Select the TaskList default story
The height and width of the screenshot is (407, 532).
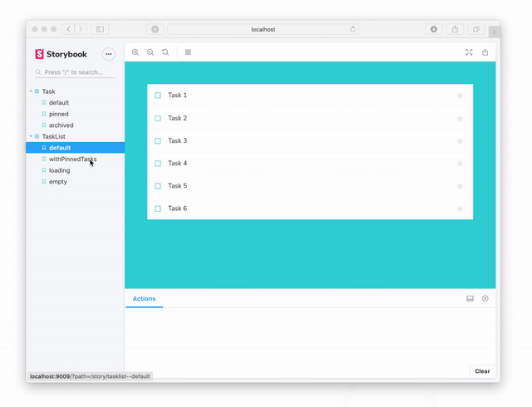coord(76,148)
